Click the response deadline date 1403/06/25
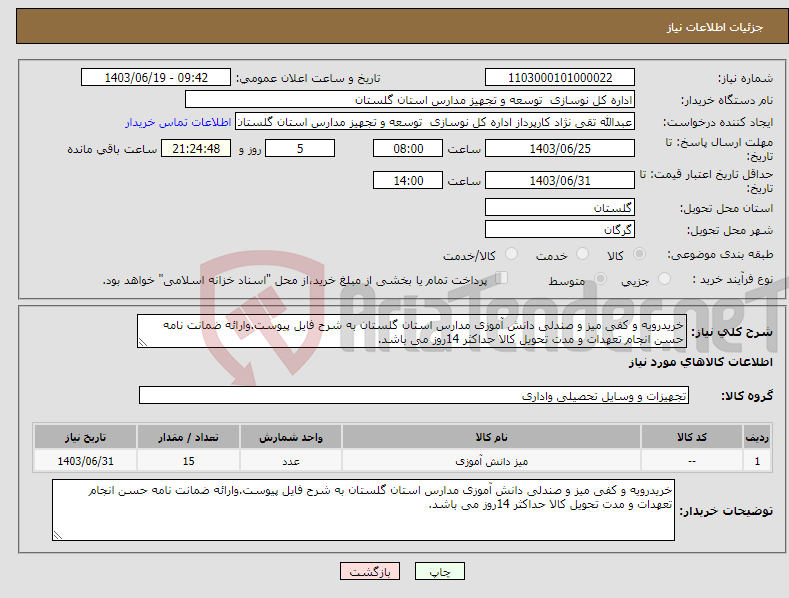 point(560,148)
